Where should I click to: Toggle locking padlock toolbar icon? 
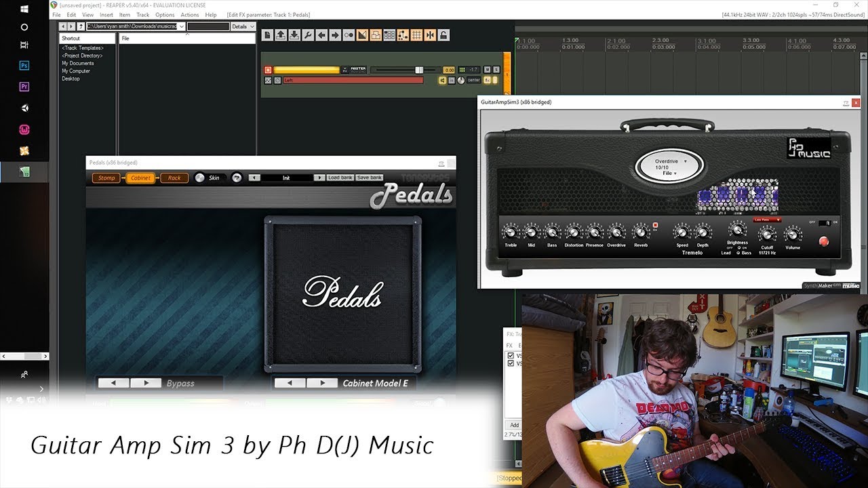[443, 35]
